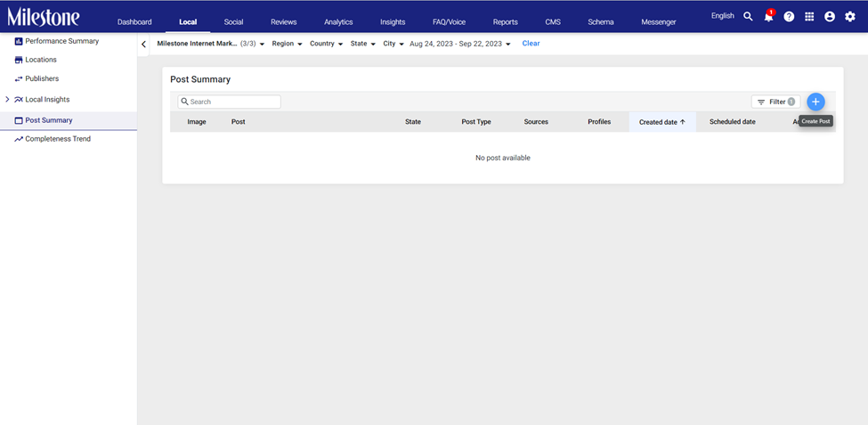The width and height of the screenshot is (868, 425).
Task: Expand the Local Insights tree arrow
Action: pyautogui.click(x=7, y=99)
